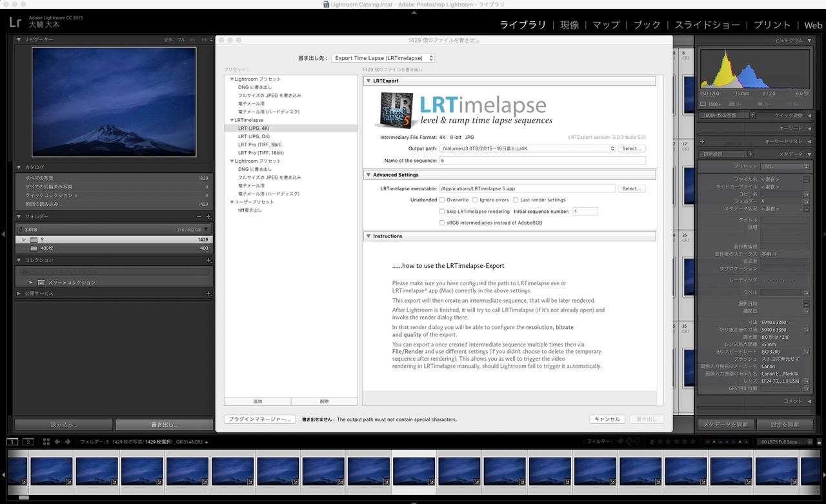Select the LRT (JPG, Ori) preset
Screen dimensions: 826x504
(x=254, y=136)
